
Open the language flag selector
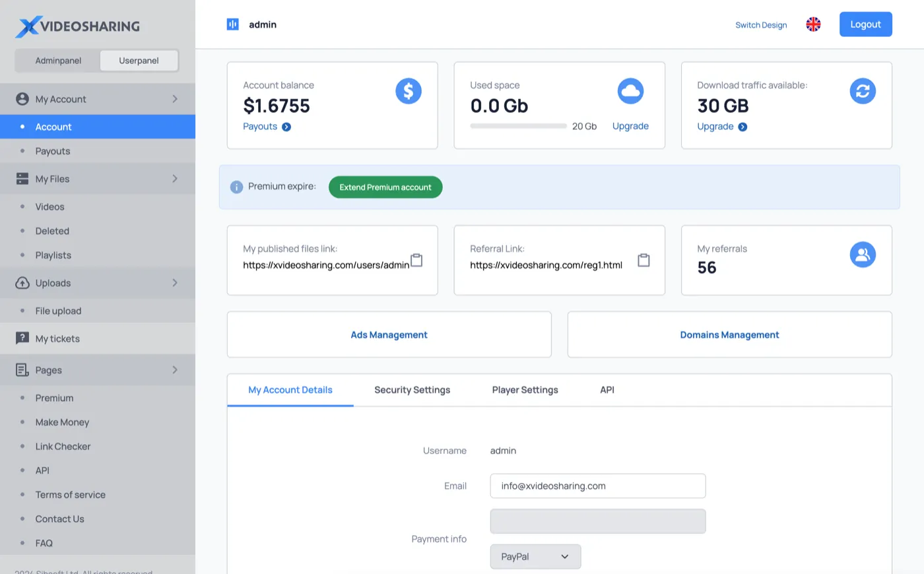coord(813,24)
